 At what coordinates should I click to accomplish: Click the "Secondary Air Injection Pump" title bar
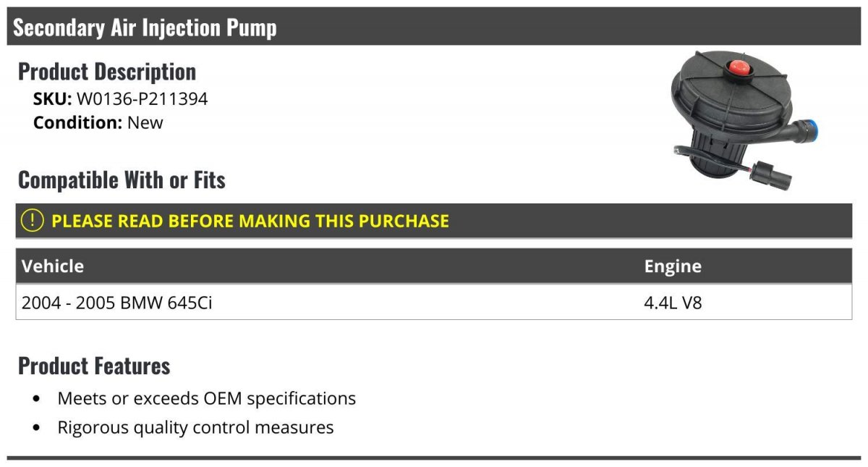pos(145,28)
